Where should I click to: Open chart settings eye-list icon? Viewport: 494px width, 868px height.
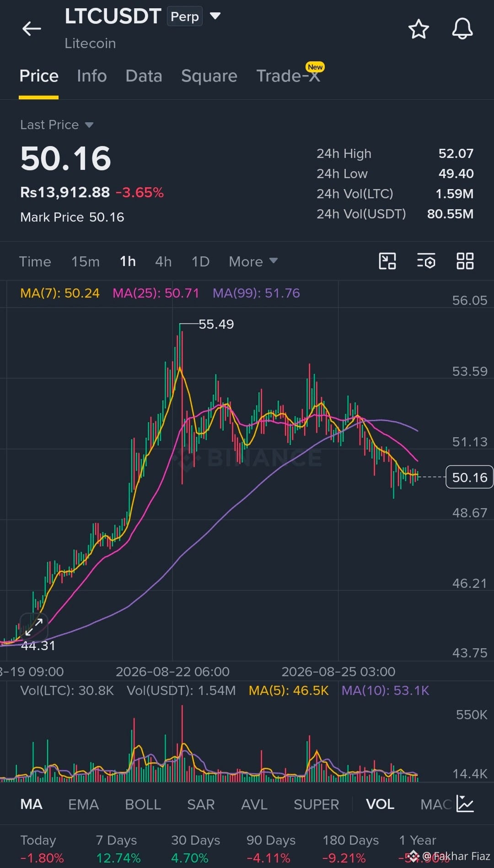[x=426, y=261]
